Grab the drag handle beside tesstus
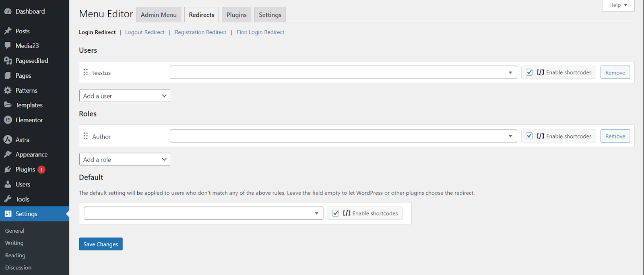Screen dimensions: 644x275 (86, 72)
